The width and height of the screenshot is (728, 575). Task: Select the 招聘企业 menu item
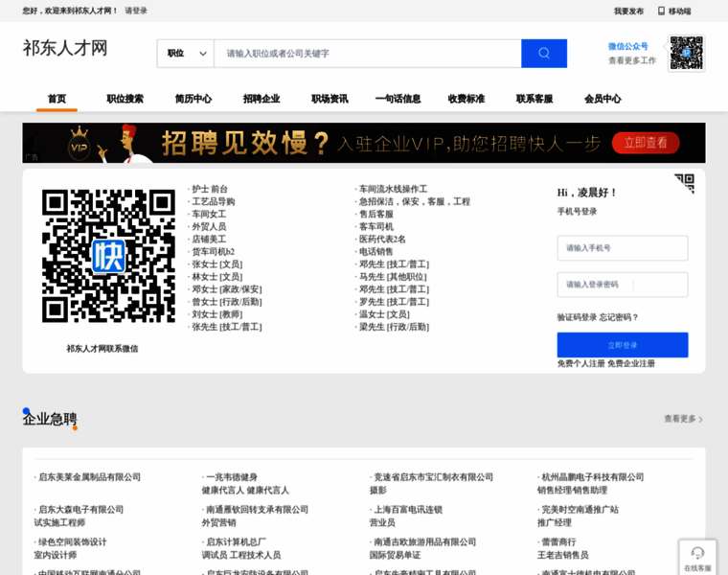[262, 99]
